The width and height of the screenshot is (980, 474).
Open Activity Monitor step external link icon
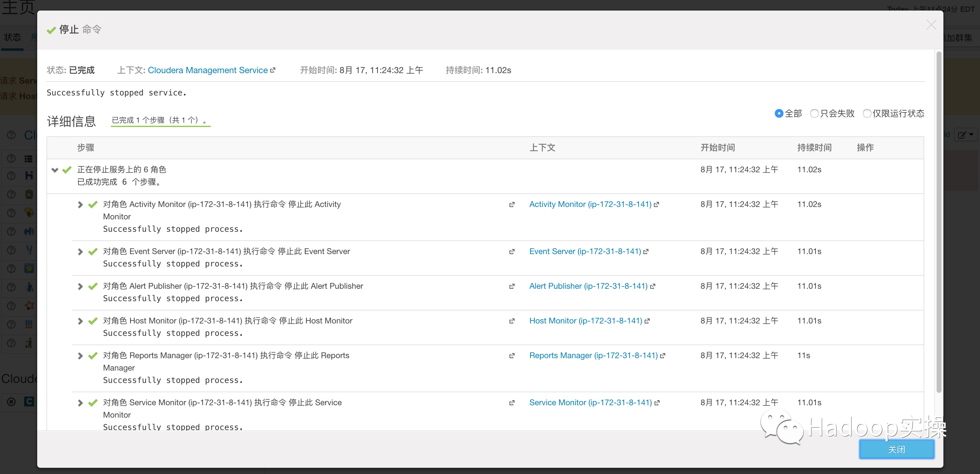[512, 205]
